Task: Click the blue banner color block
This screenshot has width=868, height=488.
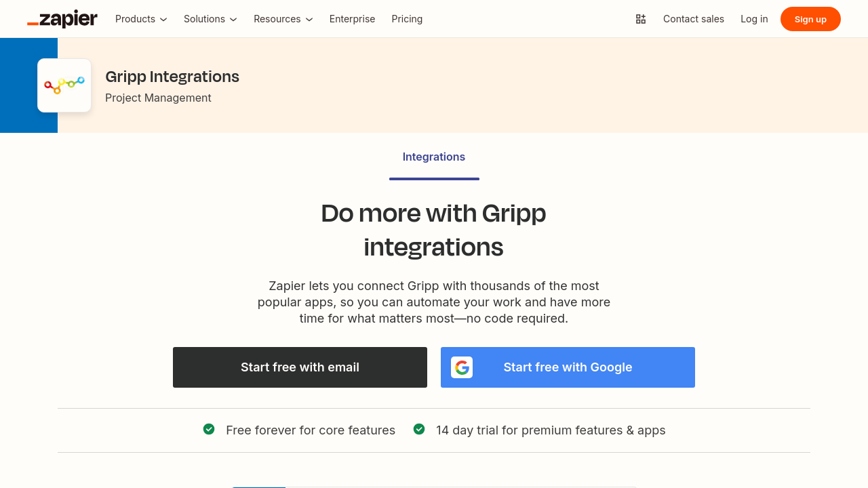Action: (18, 85)
